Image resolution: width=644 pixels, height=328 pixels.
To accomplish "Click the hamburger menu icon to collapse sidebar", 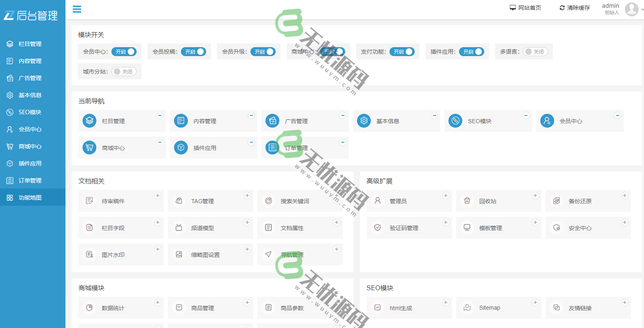I will pos(77,9).
